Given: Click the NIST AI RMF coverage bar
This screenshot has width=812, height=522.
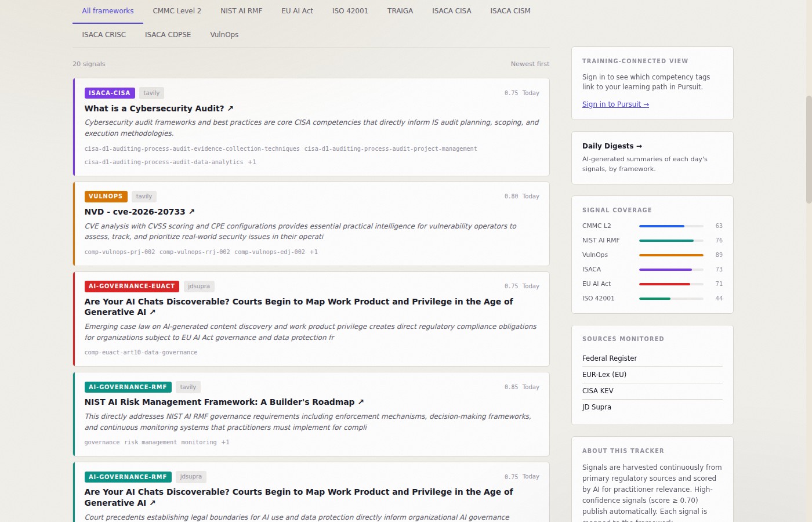Looking at the screenshot, I should click(x=671, y=241).
